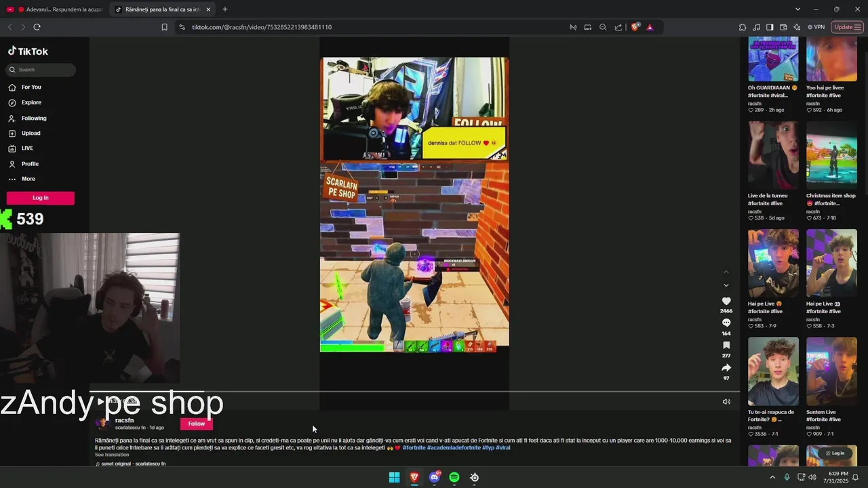
Task: Open the #viral hashtag
Action: point(503,448)
